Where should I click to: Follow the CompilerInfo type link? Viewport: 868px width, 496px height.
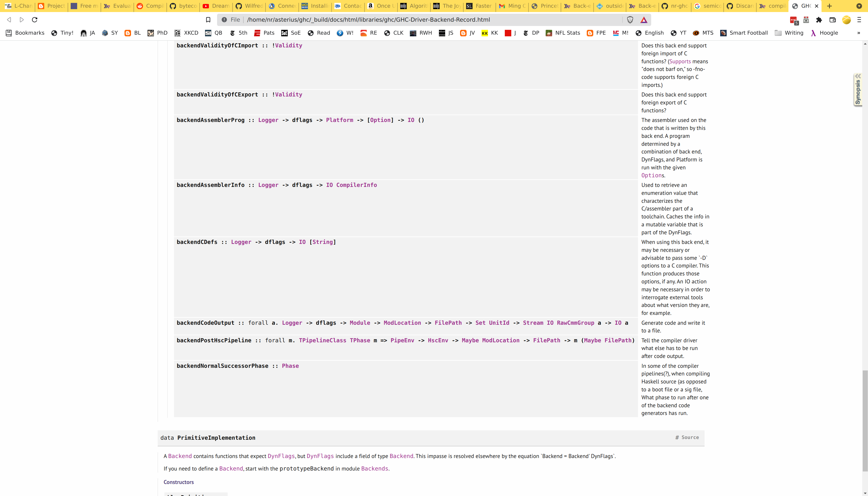pyautogui.click(x=356, y=185)
